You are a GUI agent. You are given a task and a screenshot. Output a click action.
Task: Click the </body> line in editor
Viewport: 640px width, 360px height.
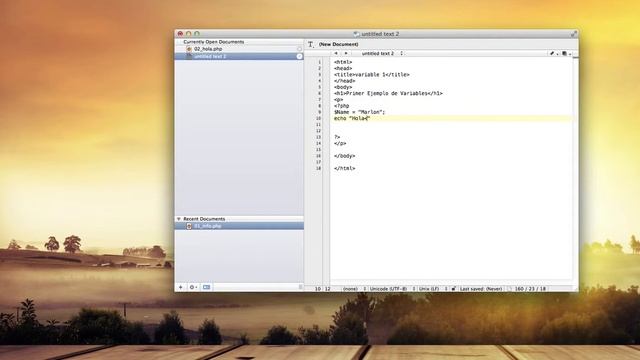pyautogui.click(x=344, y=156)
